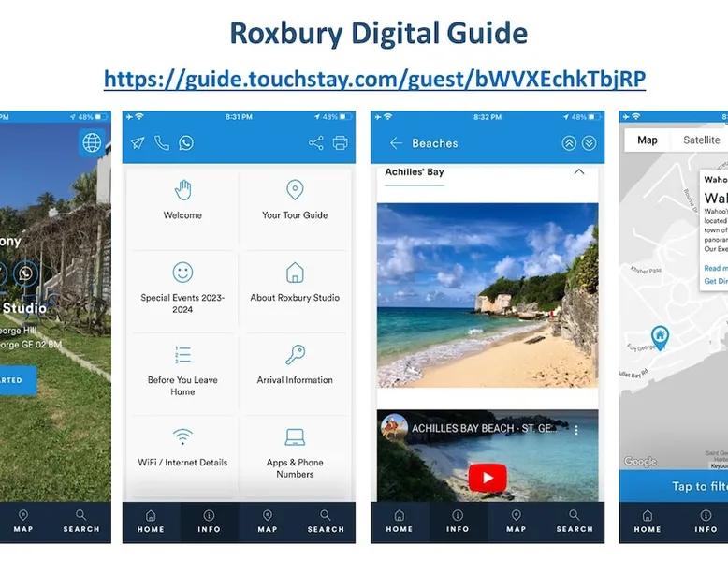Collapse the Achilles' Bay section
The height and width of the screenshot is (561, 728).
579,172
